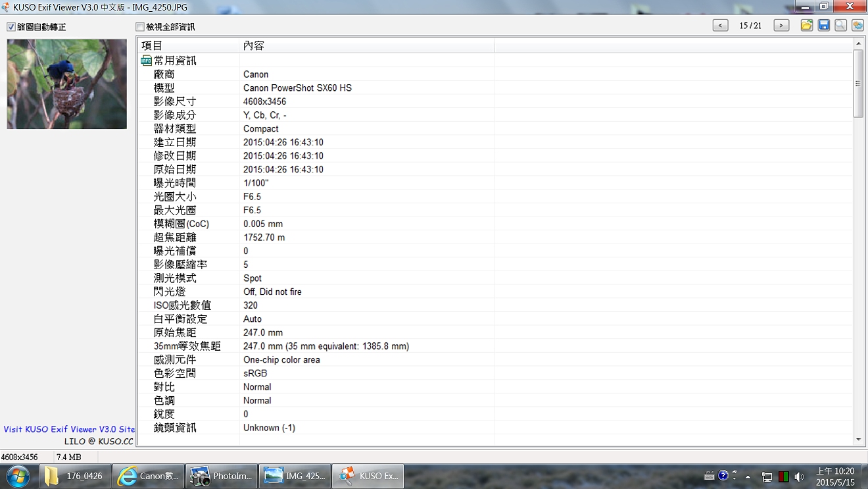This screenshot has width=868, height=489.
Task: Switch to PhotoIm... taskbar window
Action: (222, 476)
